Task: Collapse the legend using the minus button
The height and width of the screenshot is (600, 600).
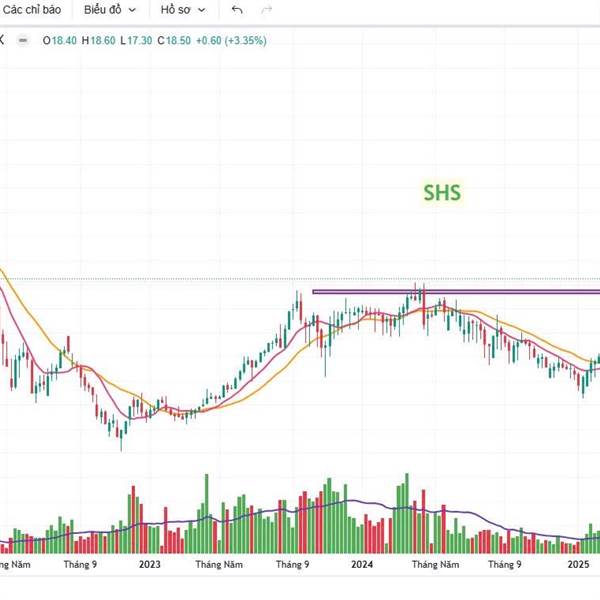Action: tap(23, 40)
